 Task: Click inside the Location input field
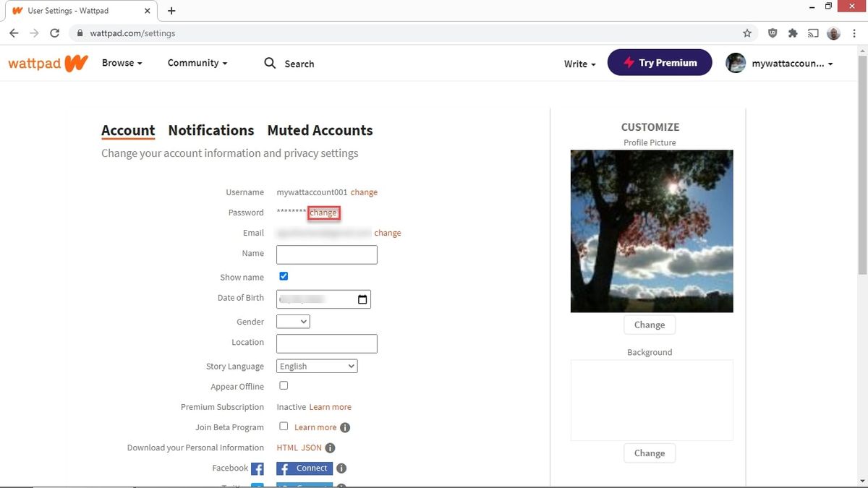(x=326, y=343)
